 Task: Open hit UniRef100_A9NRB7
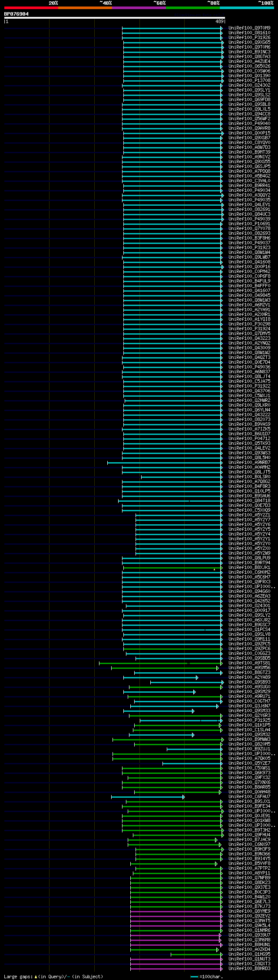click(x=249, y=463)
